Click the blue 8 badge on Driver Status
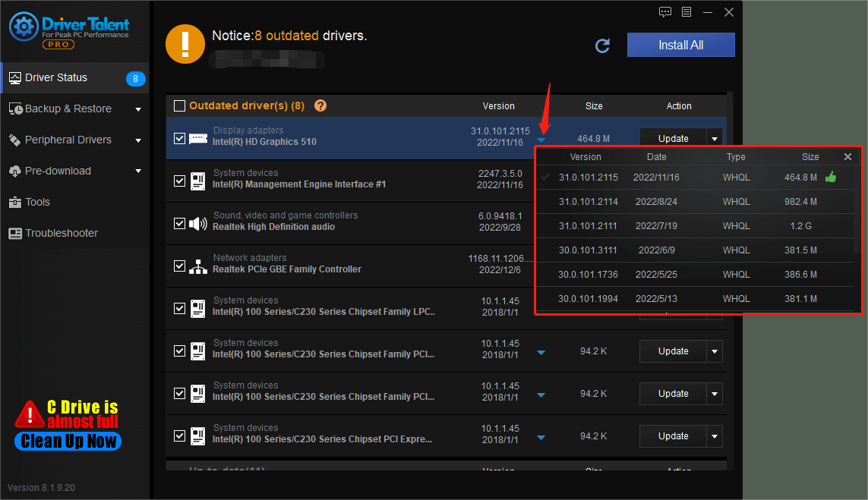 click(x=136, y=79)
